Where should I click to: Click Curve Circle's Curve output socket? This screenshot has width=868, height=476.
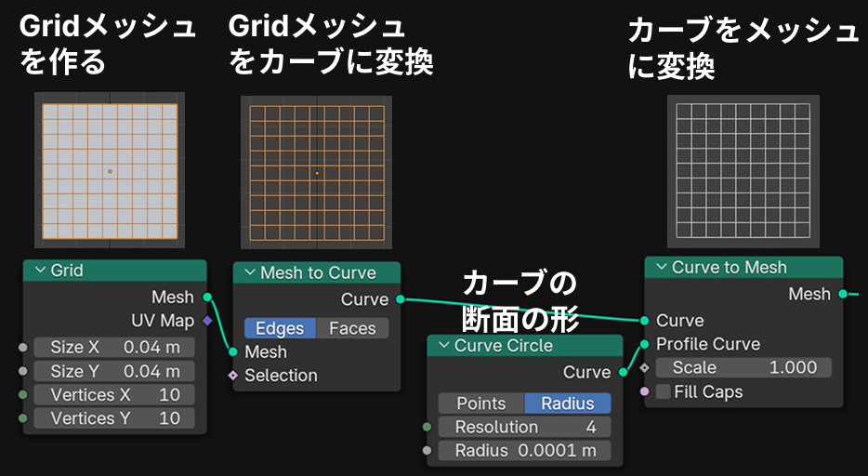pyautogui.click(x=622, y=372)
